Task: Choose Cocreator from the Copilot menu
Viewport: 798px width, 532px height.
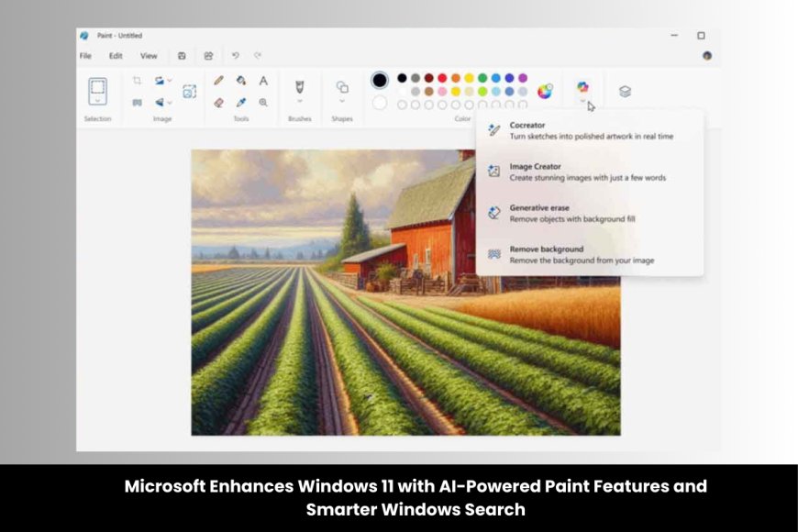Action: pos(591,131)
